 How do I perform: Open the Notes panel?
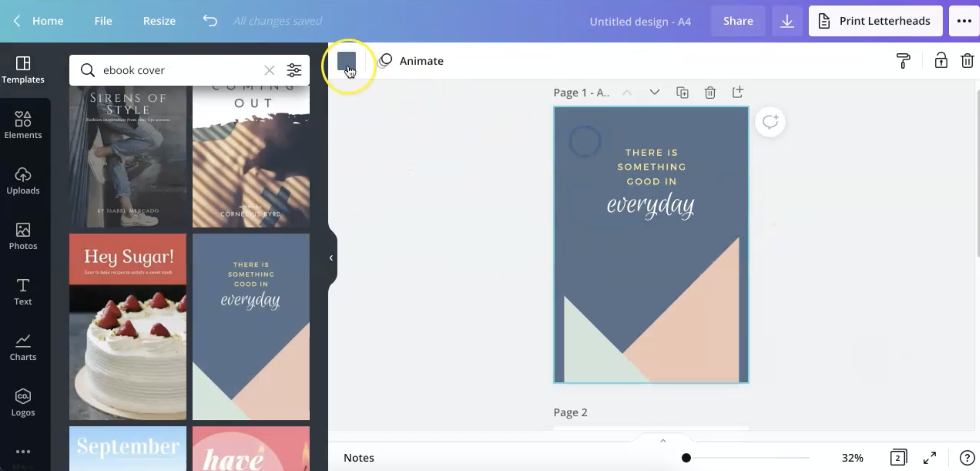tap(359, 458)
